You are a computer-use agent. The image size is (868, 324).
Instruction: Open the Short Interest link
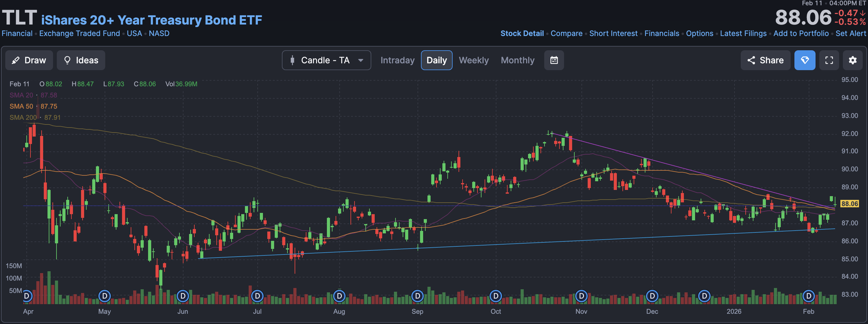click(613, 34)
